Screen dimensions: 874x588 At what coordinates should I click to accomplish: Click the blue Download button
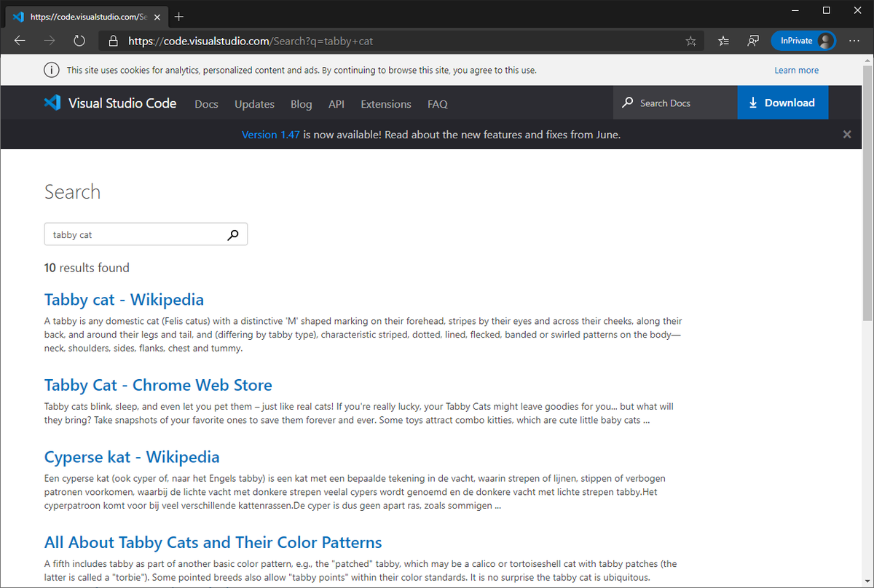pos(783,103)
